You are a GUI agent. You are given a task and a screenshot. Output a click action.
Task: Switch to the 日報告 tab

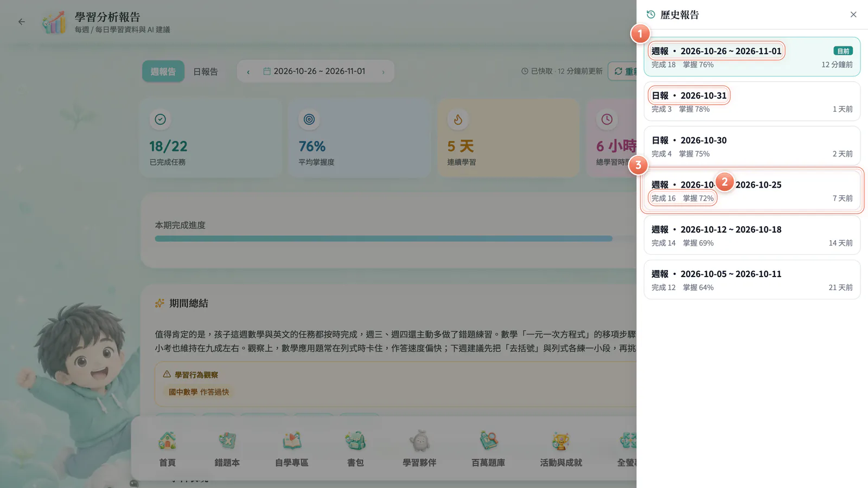206,72
